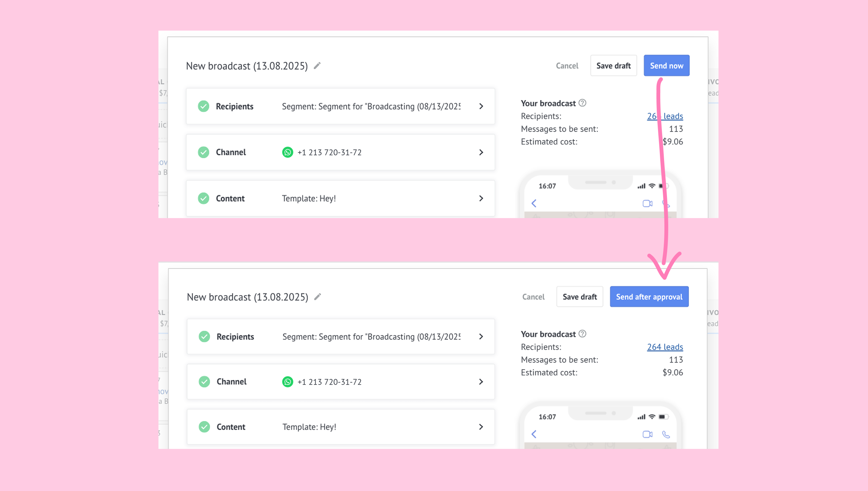Click WhatsApp icon in top Channel row

(288, 152)
